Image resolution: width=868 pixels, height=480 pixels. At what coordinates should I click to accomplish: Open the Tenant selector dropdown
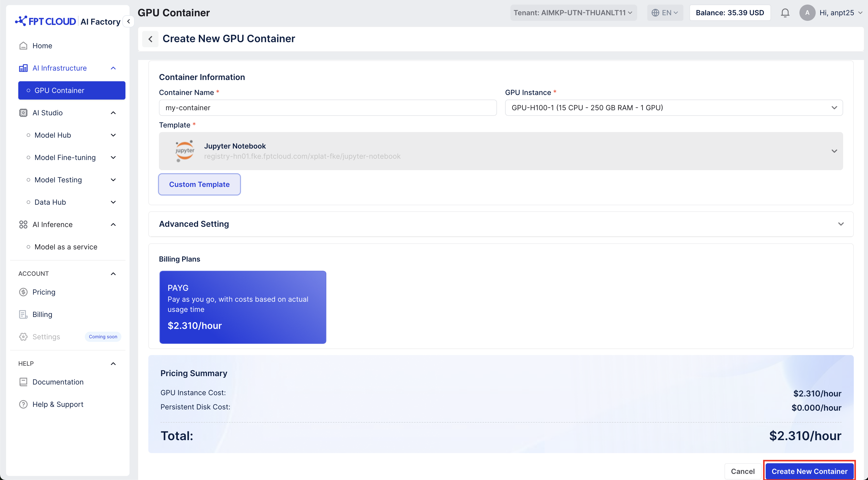pyautogui.click(x=573, y=13)
